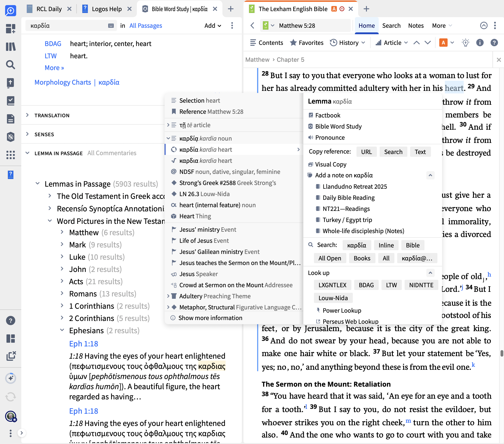Select the Search tab in Bible panel
The height and width of the screenshot is (444, 504).
[x=391, y=26]
